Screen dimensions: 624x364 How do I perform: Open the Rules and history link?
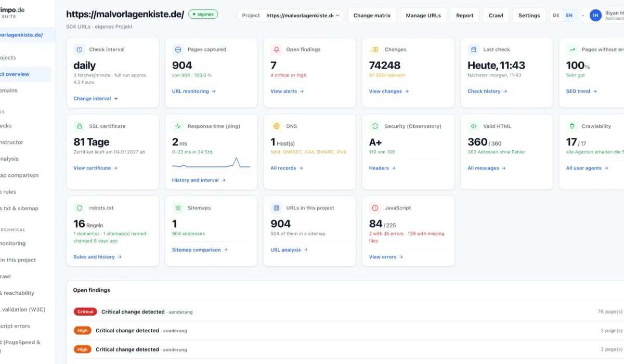click(98, 257)
